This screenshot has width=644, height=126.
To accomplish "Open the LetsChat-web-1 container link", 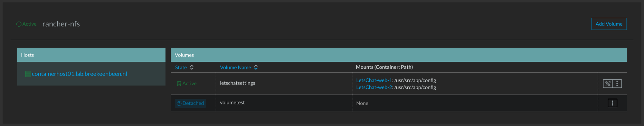I will point(374,80).
